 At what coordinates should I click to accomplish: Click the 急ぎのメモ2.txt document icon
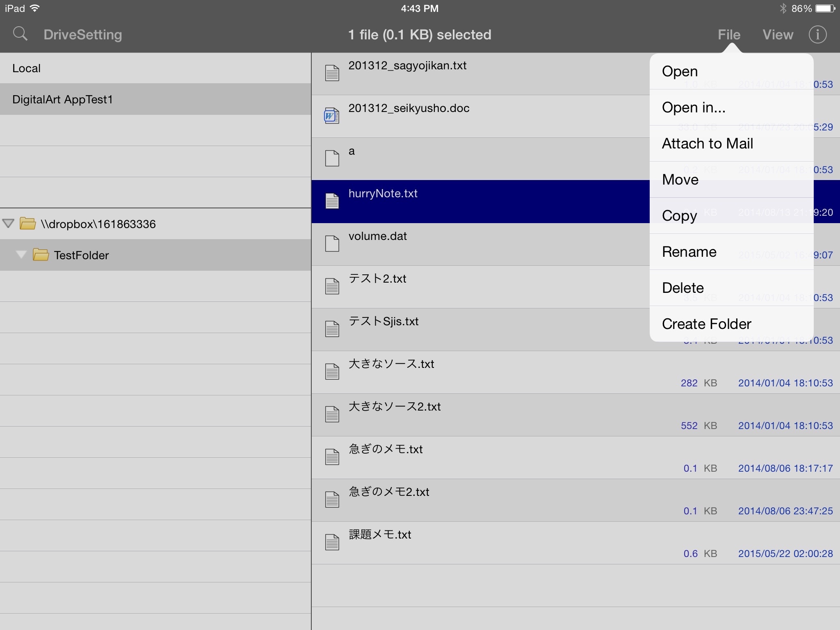[x=332, y=500]
